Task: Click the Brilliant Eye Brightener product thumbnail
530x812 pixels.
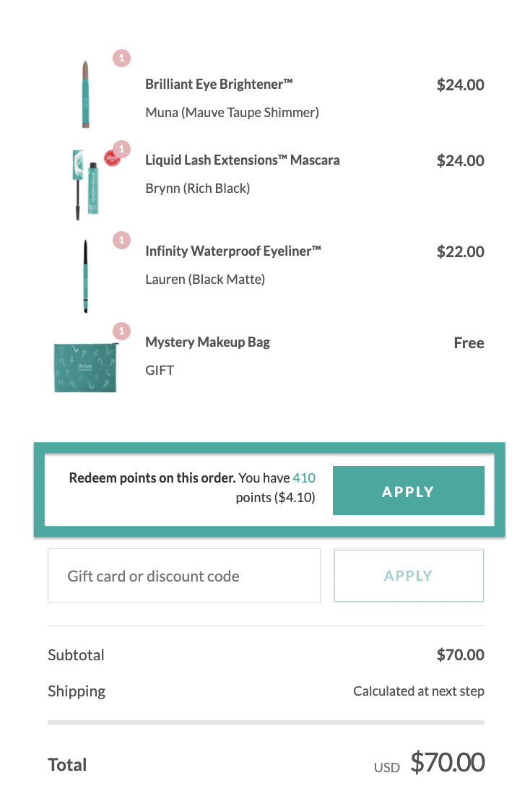Action: 85,94
